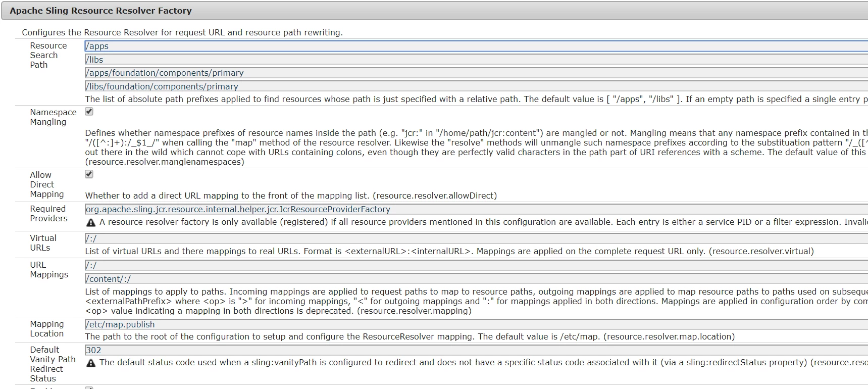Click the Mapping Location label

click(46, 329)
